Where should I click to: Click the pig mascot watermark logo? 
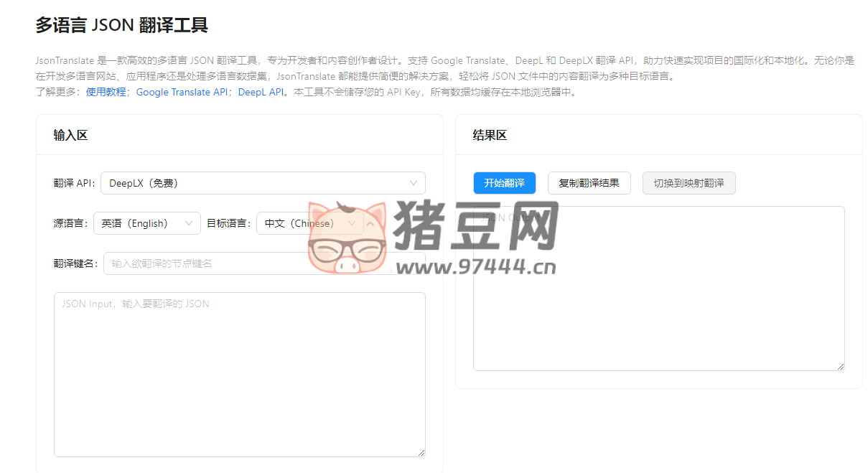346,237
